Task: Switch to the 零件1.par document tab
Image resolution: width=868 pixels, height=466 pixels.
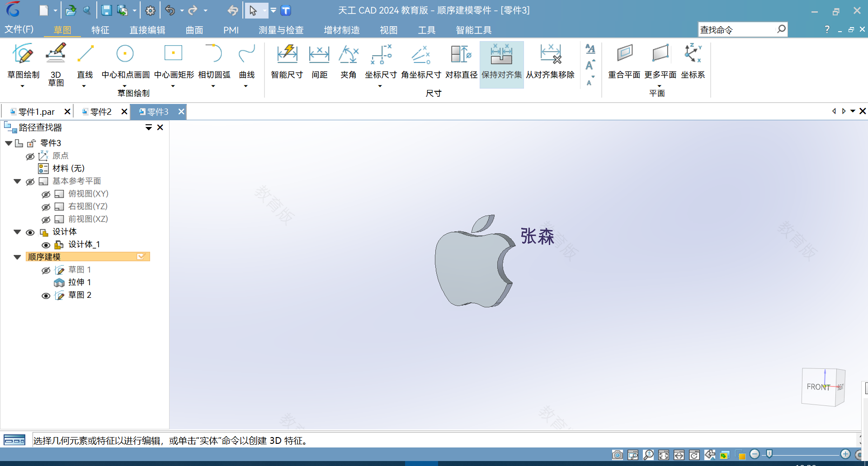Action: (36, 112)
